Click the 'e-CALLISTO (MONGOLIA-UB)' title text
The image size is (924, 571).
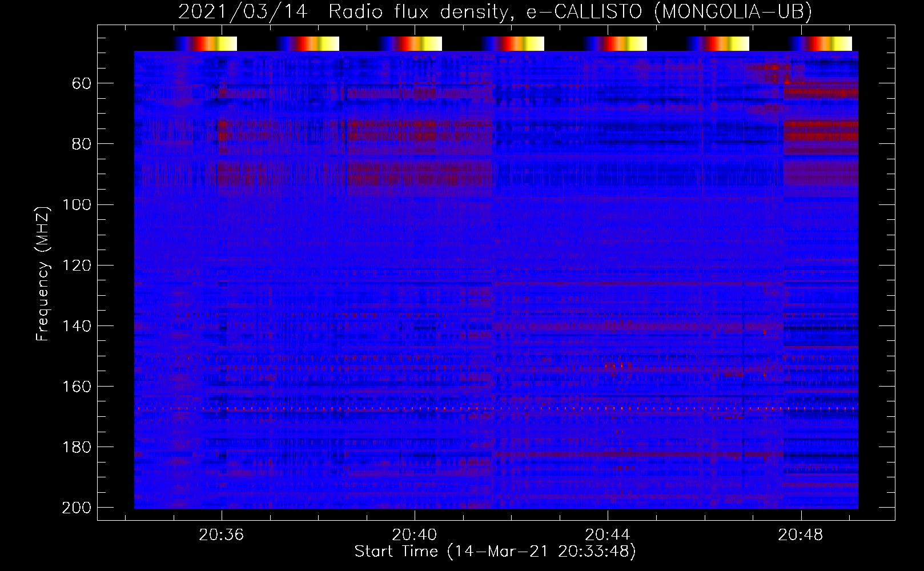tap(669, 11)
